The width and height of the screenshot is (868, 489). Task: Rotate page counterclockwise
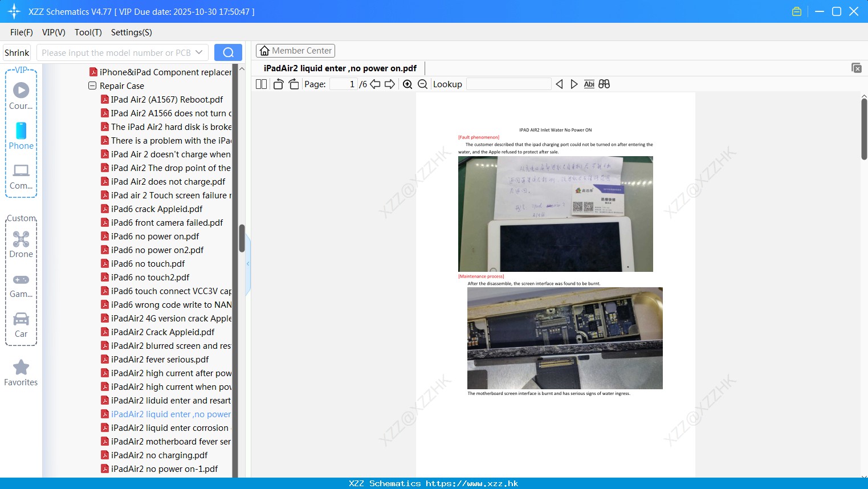pyautogui.click(x=279, y=84)
